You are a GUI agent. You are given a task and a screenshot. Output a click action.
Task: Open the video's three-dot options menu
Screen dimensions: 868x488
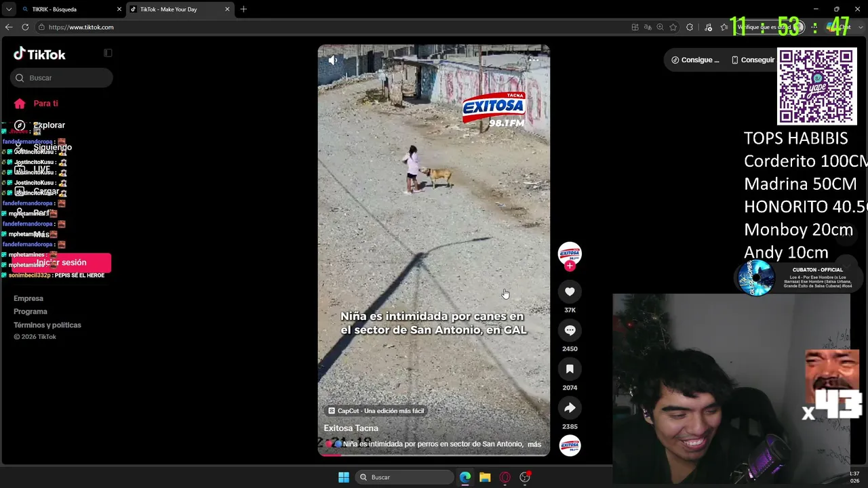534,60
